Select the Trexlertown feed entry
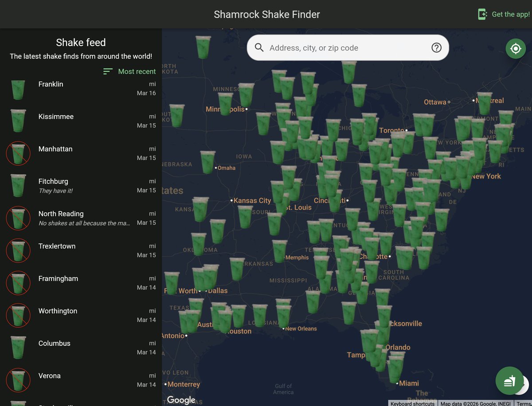Viewport: 532px width, 406px height. (x=81, y=250)
